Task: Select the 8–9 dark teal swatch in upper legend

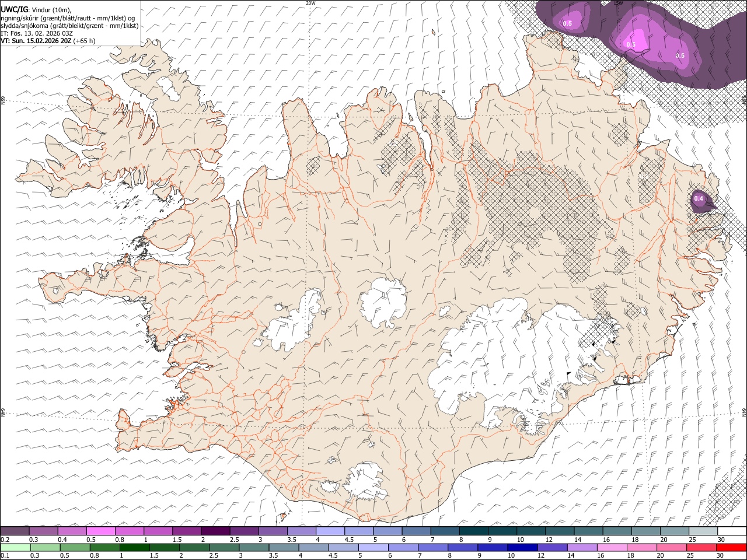Action: click(473, 531)
